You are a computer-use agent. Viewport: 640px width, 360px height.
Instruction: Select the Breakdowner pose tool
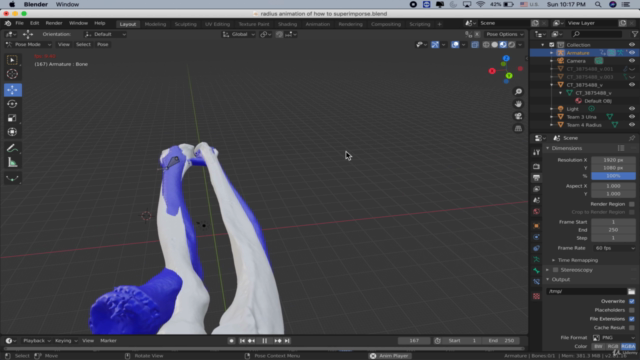12,178
